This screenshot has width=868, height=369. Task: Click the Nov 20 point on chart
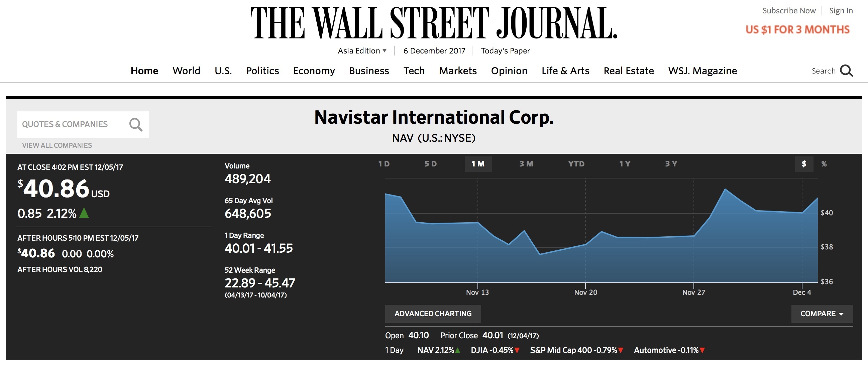click(585, 244)
